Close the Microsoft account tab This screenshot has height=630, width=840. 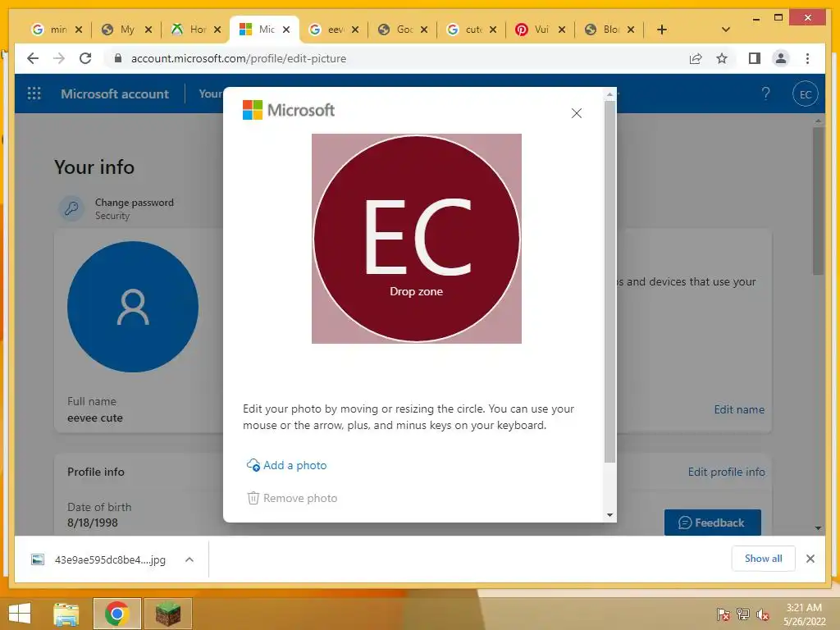[286, 30]
